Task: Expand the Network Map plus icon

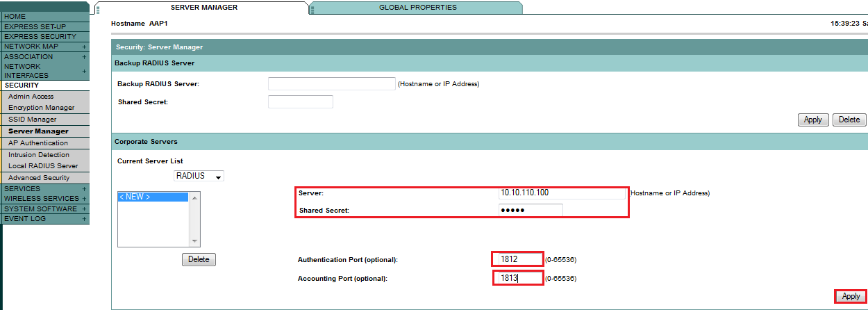Action: 84,47
